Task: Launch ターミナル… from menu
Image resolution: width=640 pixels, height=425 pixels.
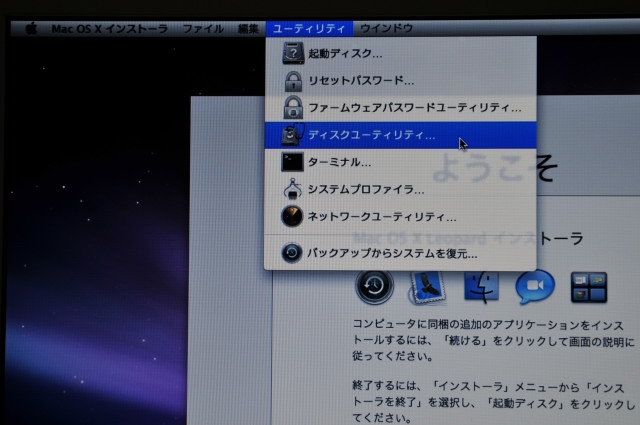Action: [400, 162]
